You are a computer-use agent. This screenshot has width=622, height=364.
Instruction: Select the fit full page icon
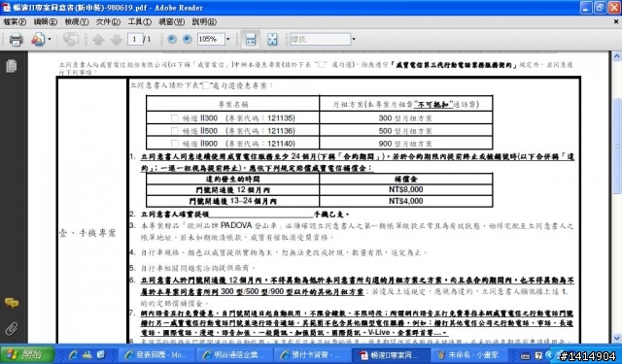pyautogui.click(x=272, y=39)
